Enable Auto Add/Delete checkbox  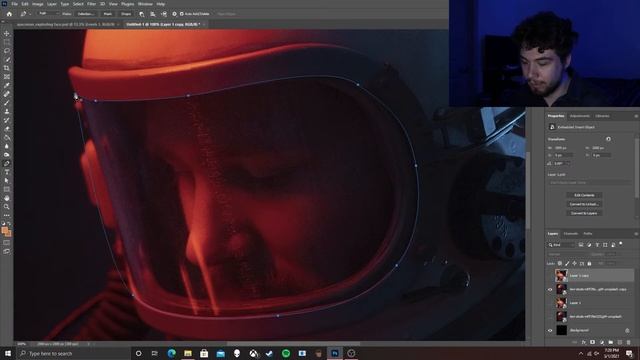click(x=182, y=14)
